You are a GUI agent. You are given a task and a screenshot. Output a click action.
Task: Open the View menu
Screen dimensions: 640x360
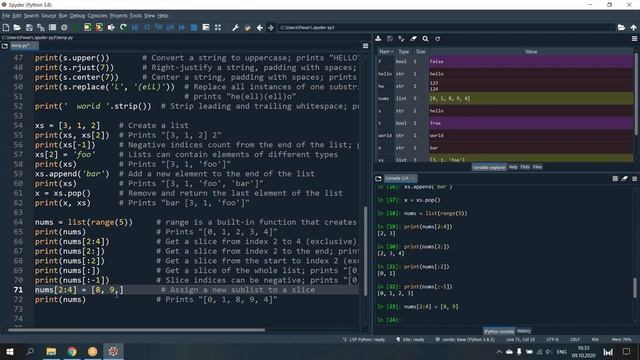pos(149,16)
